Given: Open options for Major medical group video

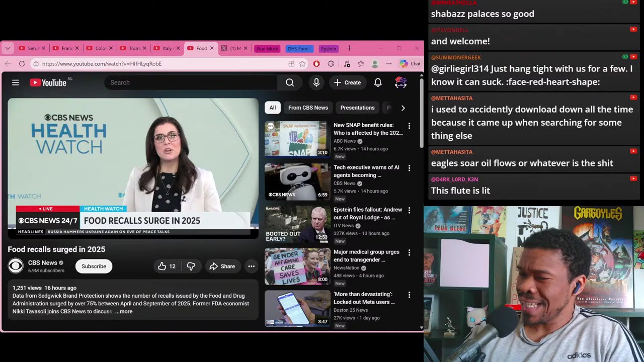Looking at the screenshot, I should pyautogui.click(x=409, y=252).
